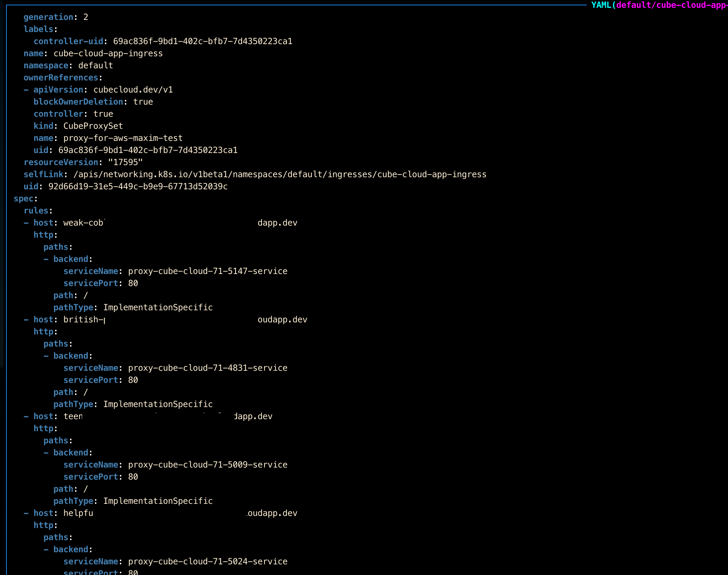Click ownerReferences uid 69ac836f line
The width and height of the screenshot is (728, 575).
(136, 150)
